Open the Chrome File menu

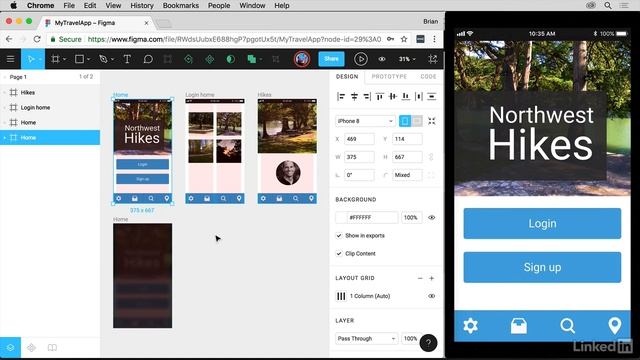pyautogui.click(x=69, y=5)
